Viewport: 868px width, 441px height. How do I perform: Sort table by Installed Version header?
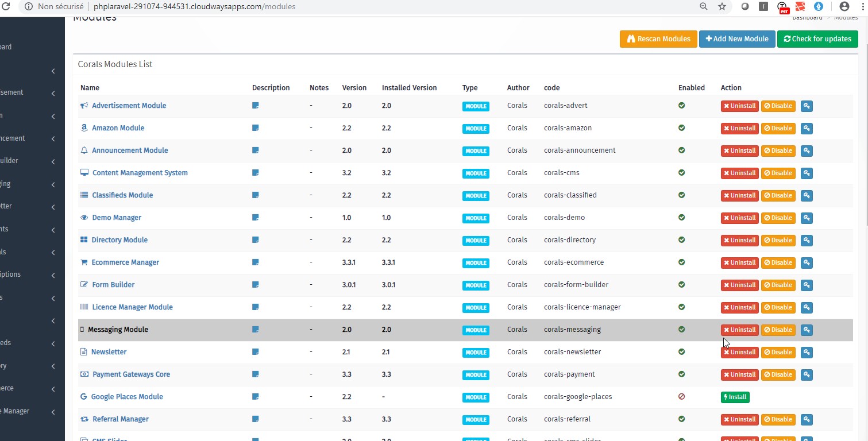[409, 88]
